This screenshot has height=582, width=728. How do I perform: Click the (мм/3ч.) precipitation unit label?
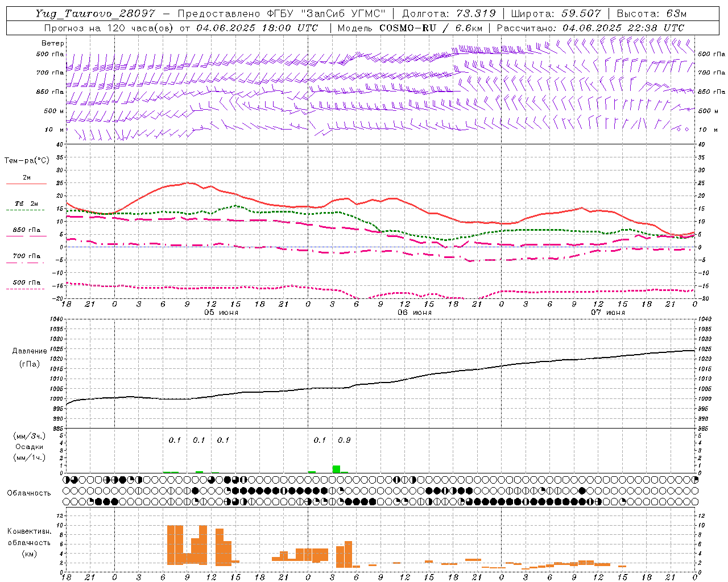click(x=29, y=436)
